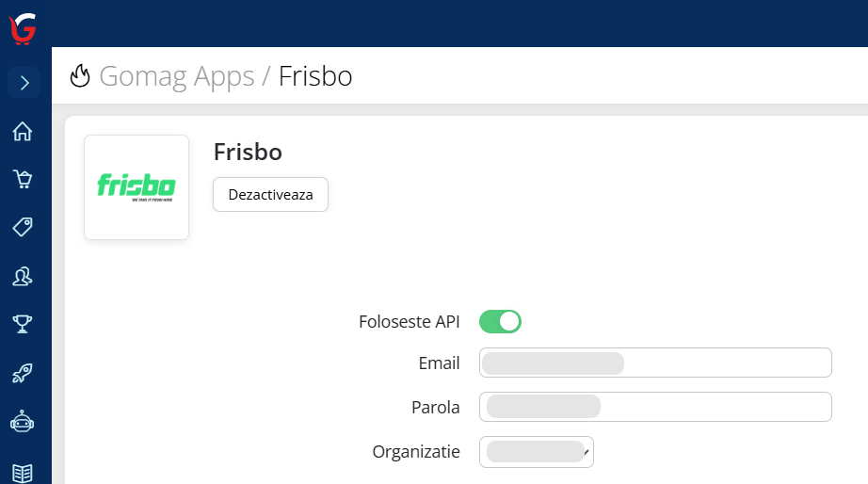
Task: Open the trophy icon in sidebar
Action: (23, 324)
